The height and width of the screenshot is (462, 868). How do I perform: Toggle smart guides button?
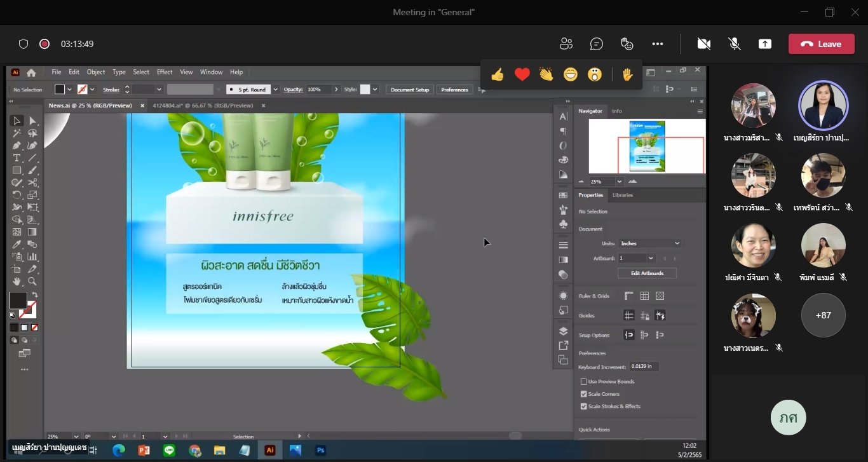[660, 315]
